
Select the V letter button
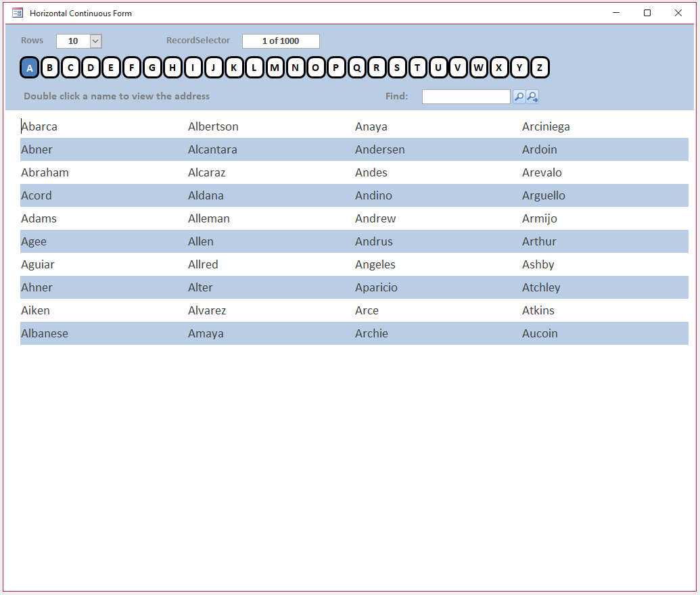[x=458, y=68]
